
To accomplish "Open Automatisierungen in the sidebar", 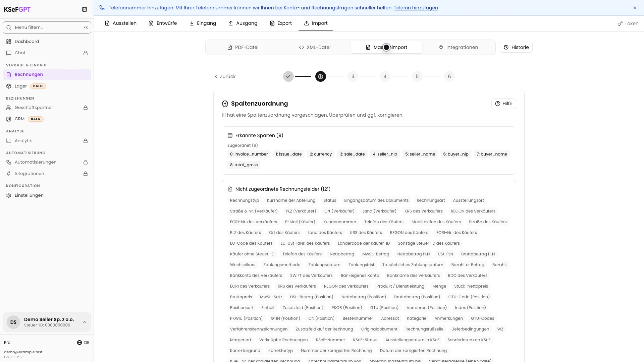I will point(47,162).
